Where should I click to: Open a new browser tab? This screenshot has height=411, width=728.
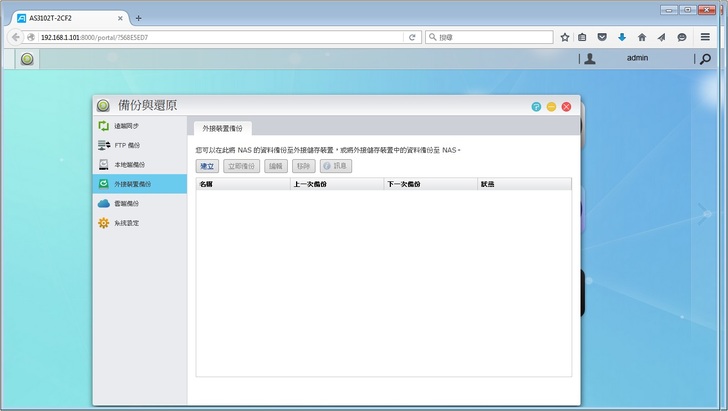tap(138, 18)
